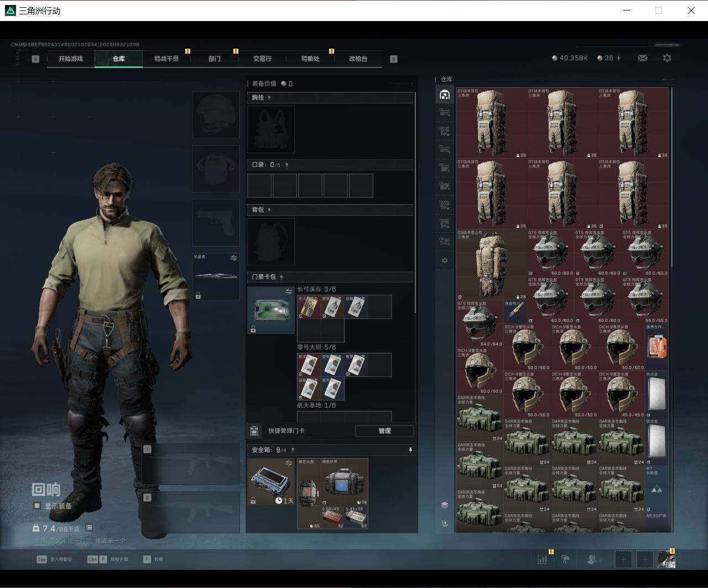
Task: Select the 5.45x39 ammo box in safe box
Action: point(356,517)
